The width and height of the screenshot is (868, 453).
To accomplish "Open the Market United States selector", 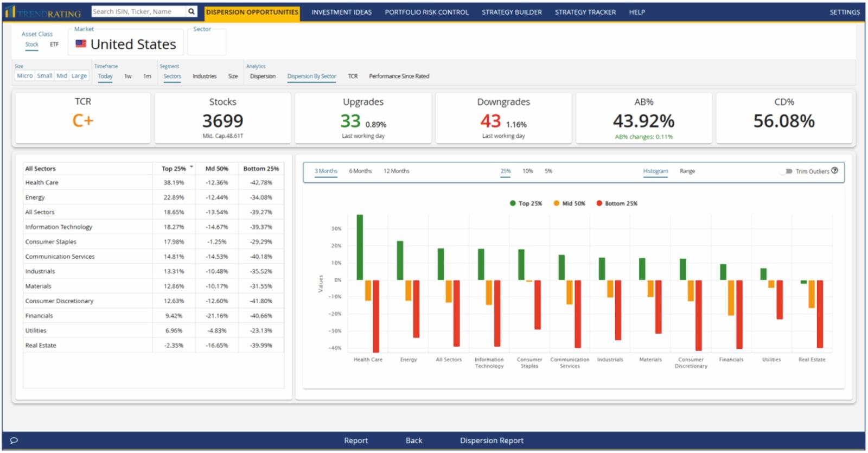I will (126, 42).
